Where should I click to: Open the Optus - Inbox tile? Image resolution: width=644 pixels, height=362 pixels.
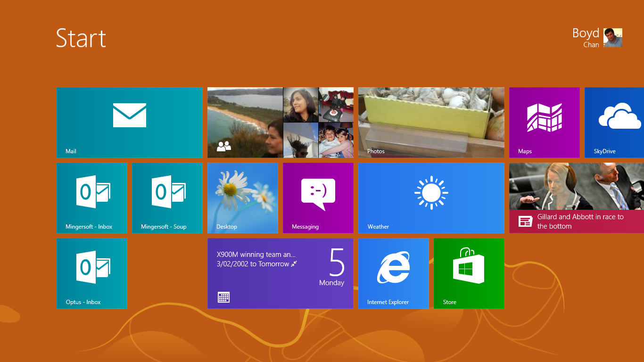click(x=92, y=273)
